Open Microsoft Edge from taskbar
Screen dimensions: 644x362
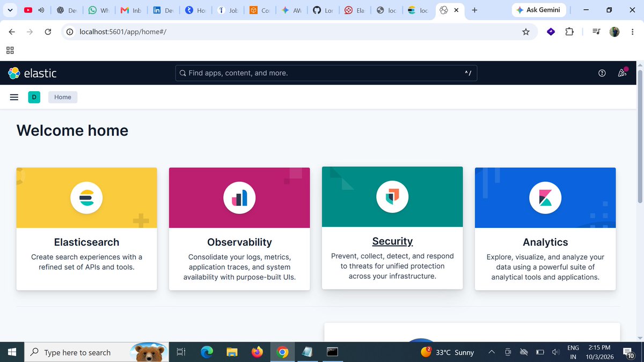pyautogui.click(x=207, y=352)
